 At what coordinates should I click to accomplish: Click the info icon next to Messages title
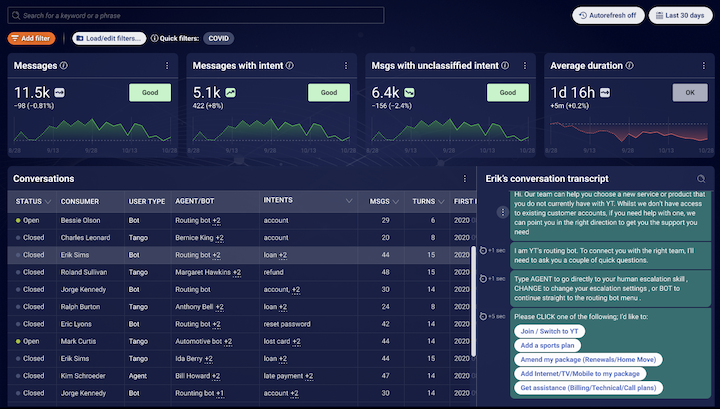(x=64, y=66)
